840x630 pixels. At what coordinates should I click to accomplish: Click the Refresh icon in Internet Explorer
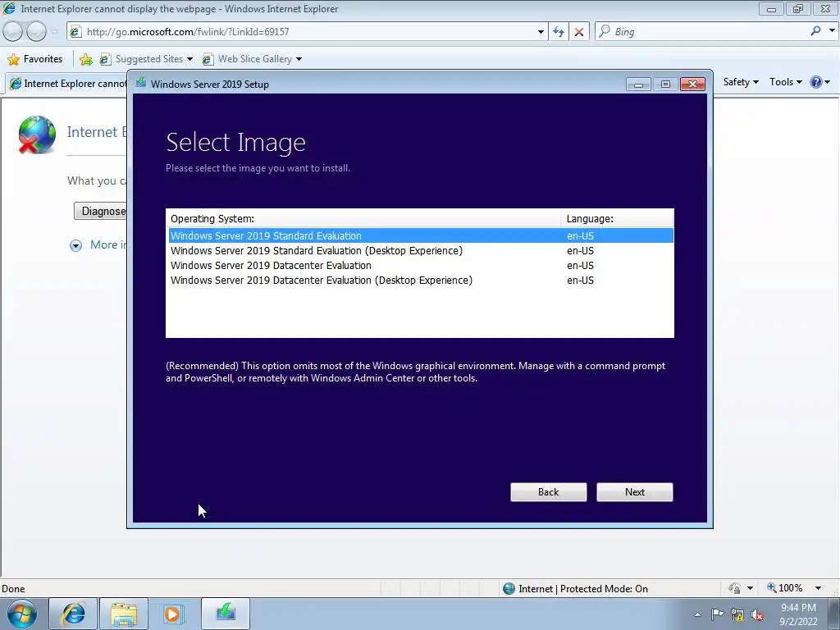point(559,32)
